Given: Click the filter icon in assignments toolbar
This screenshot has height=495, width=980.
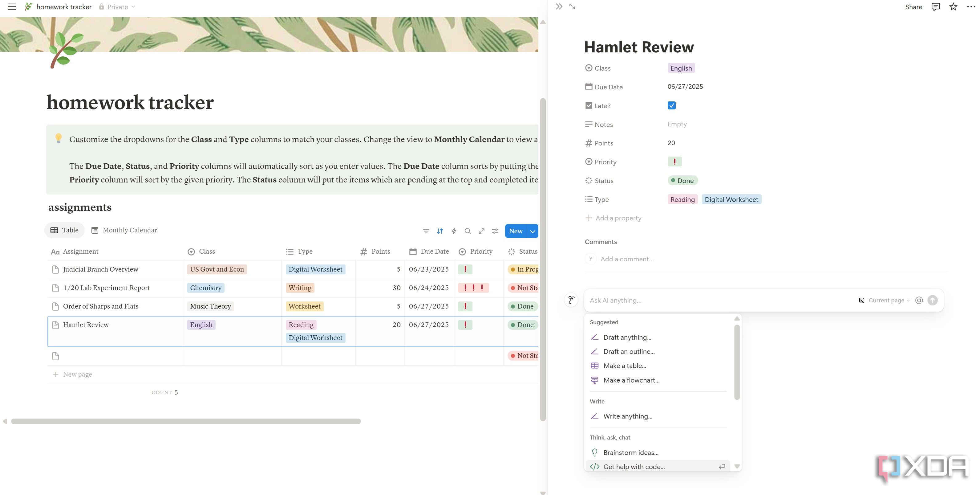Looking at the screenshot, I should pos(426,231).
